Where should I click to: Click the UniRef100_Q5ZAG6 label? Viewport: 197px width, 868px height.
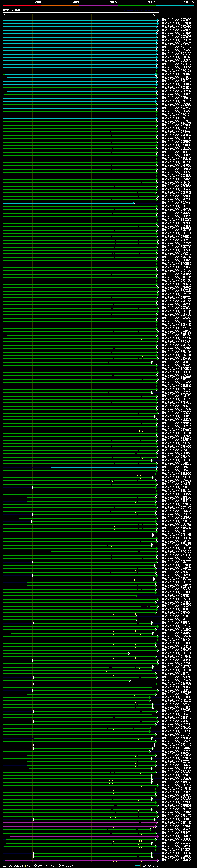coord(177,755)
